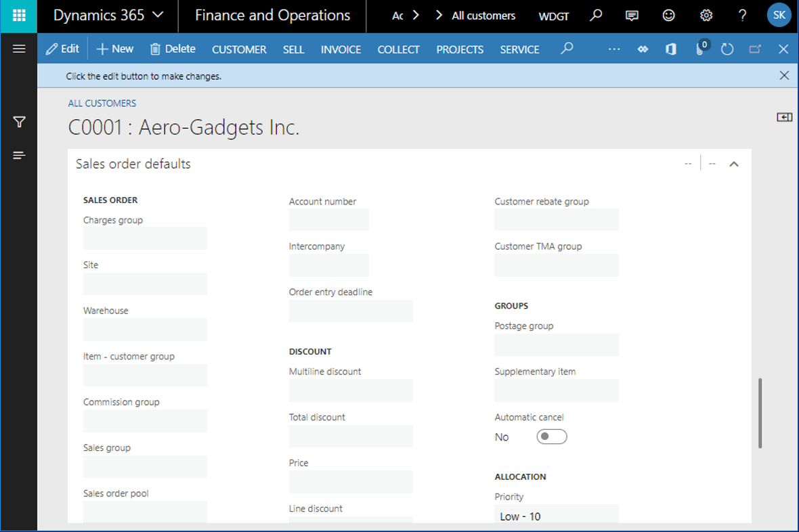
Task: Click the All customers breadcrumb in header
Action: 483,16
